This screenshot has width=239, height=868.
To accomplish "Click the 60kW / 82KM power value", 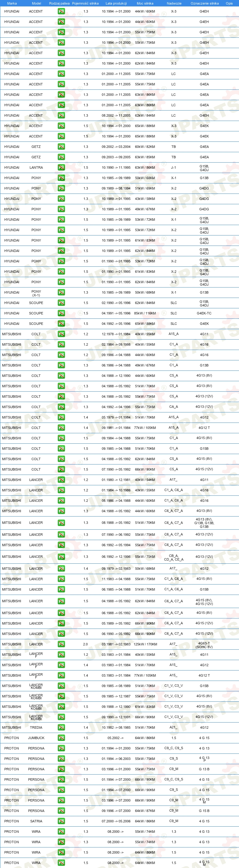I will click(145, 147).
